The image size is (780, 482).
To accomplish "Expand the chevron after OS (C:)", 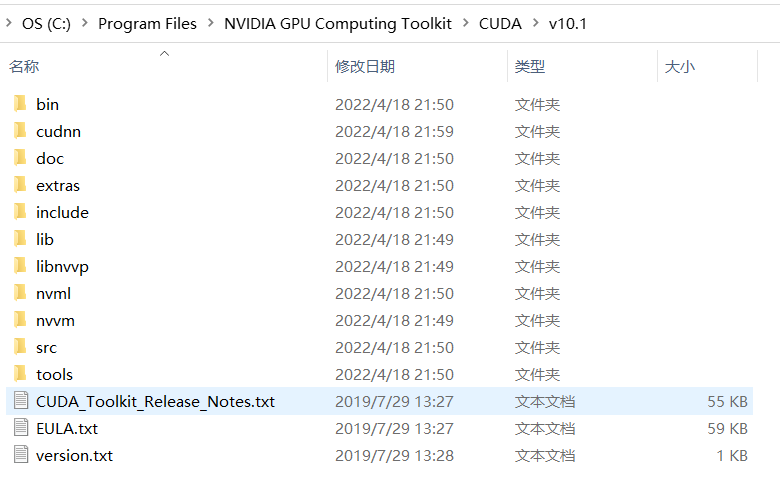I will (85, 23).
